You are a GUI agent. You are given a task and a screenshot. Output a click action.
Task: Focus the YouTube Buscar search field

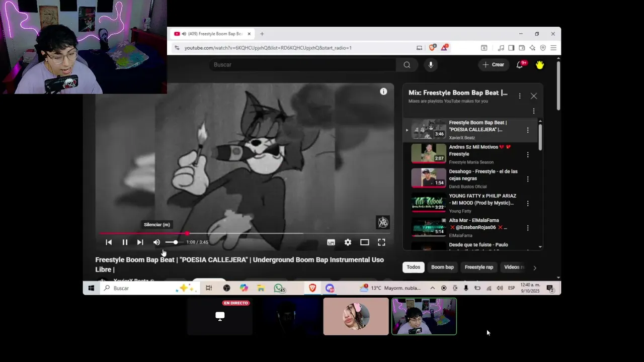coord(302,65)
